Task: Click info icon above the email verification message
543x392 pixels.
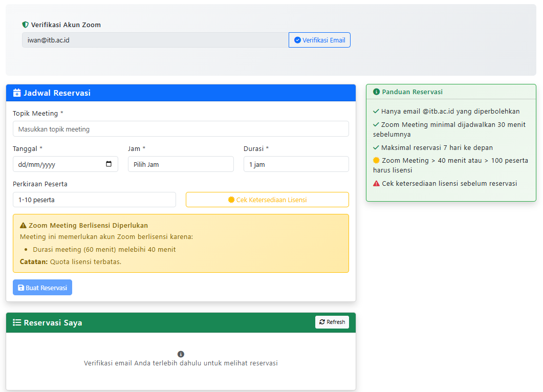Action: (x=181, y=354)
